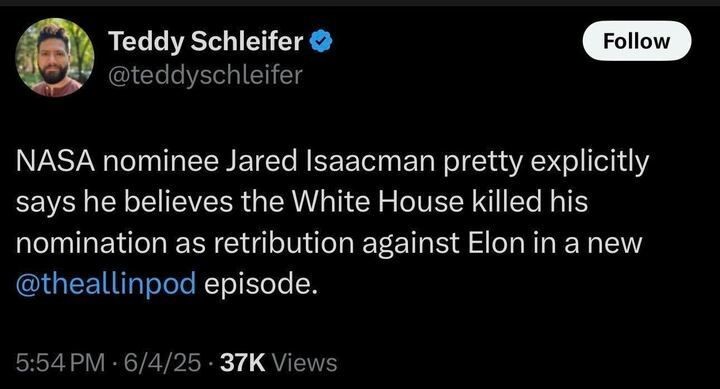This screenshot has height=389, width=720.
Task: Open the @theallinpod mention link
Action: tap(106, 283)
